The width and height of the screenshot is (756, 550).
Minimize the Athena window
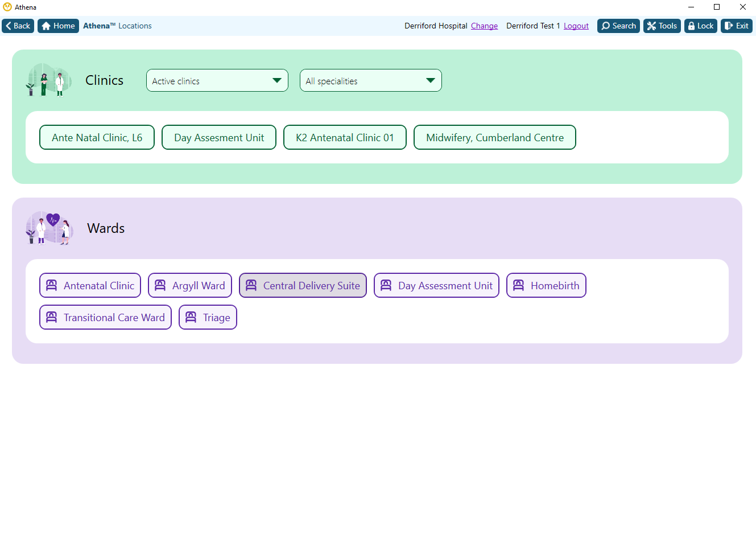(691, 7)
